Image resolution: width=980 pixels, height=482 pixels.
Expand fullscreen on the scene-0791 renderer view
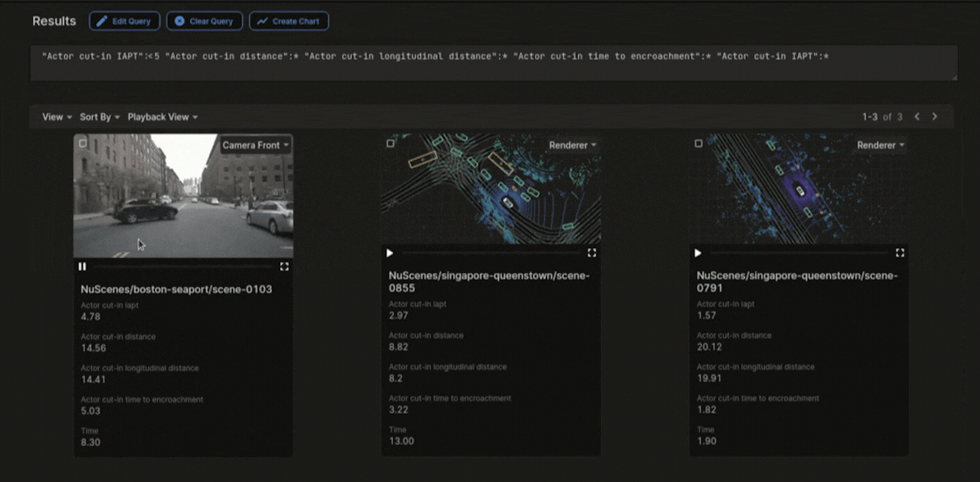coord(900,252)
